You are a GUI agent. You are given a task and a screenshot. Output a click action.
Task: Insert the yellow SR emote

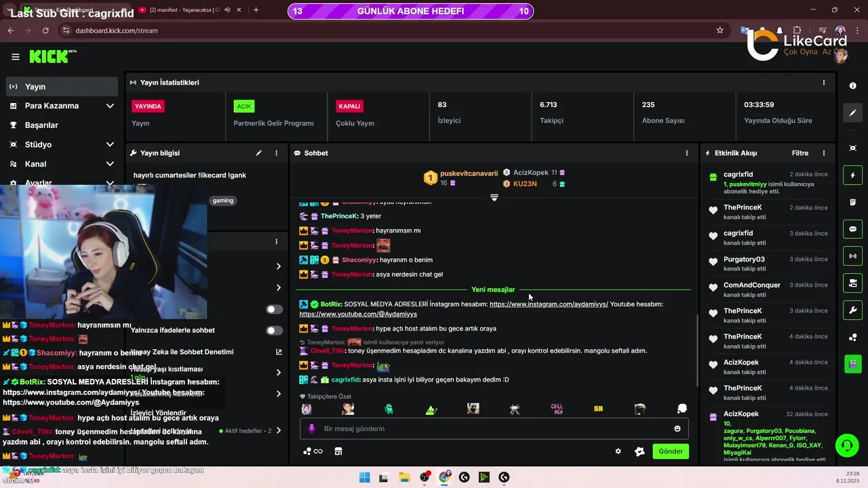coord(598,409)
